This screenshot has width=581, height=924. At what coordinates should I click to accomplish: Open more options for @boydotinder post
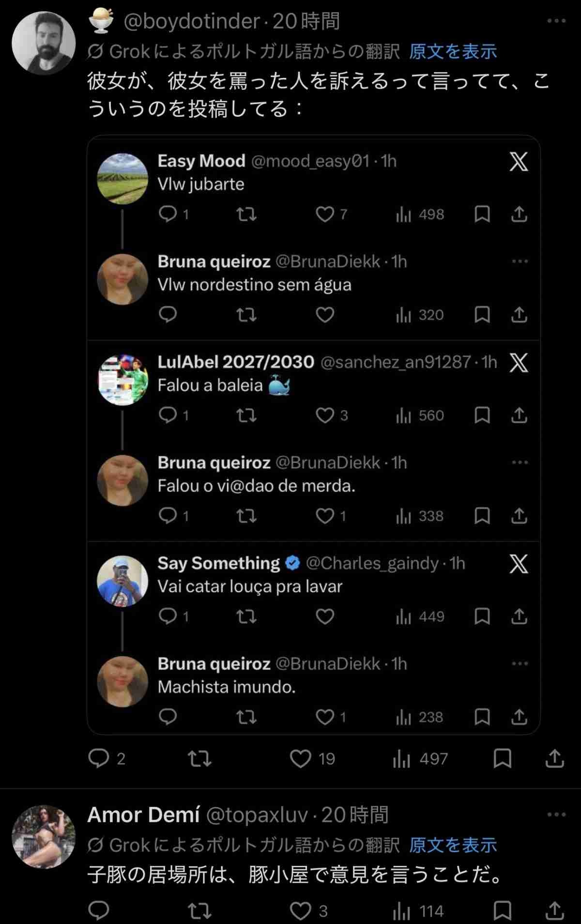556,21
